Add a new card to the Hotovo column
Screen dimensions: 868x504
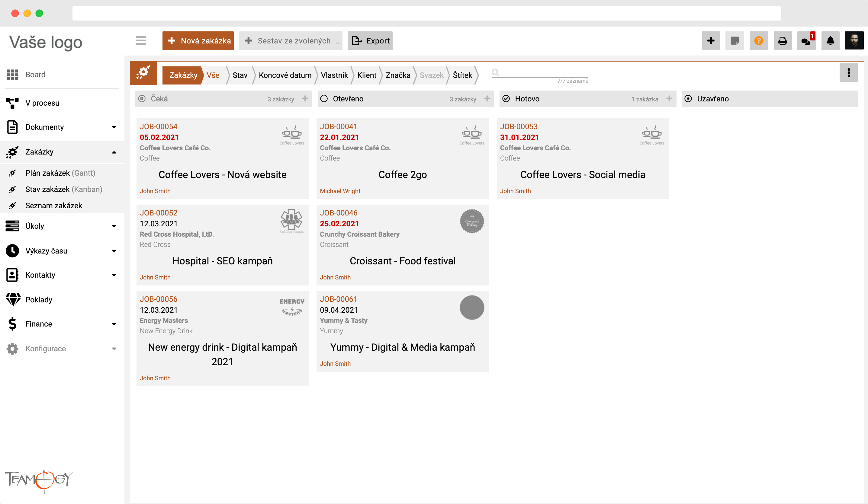click(x=669, y=98)
